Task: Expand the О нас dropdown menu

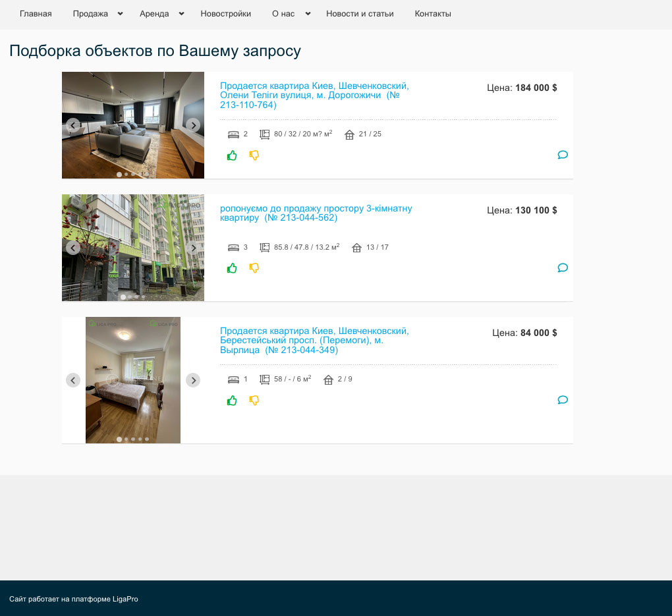Action: [x=307, y=14]
